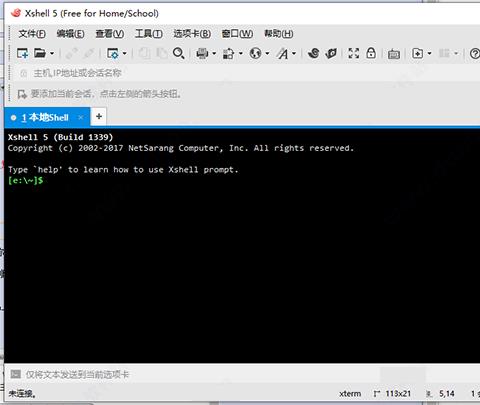
Task: Click the 未连接 status text
Action: pyautogui.click(x=22, y=394)
